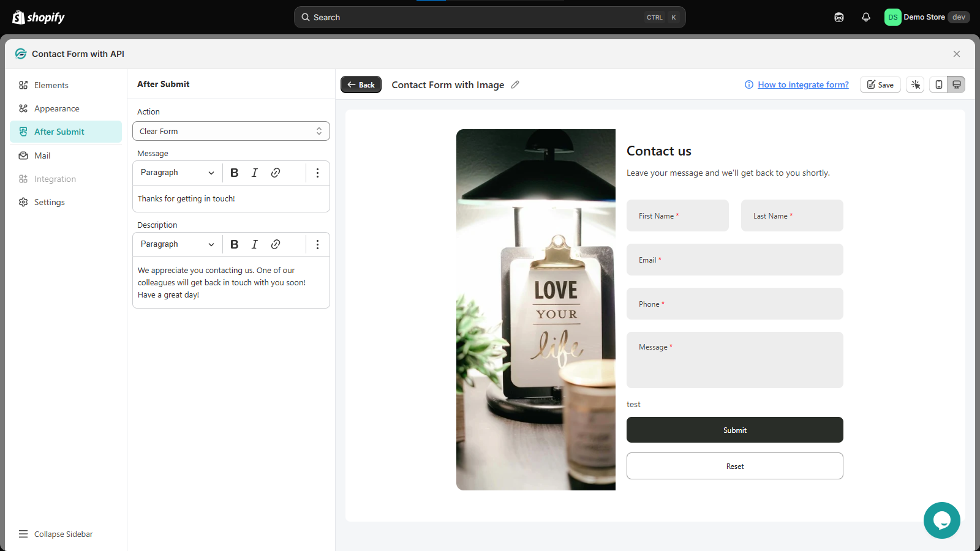The image size is (980, 551).
Task: Click the Description text area
Action: pos(231,282)
